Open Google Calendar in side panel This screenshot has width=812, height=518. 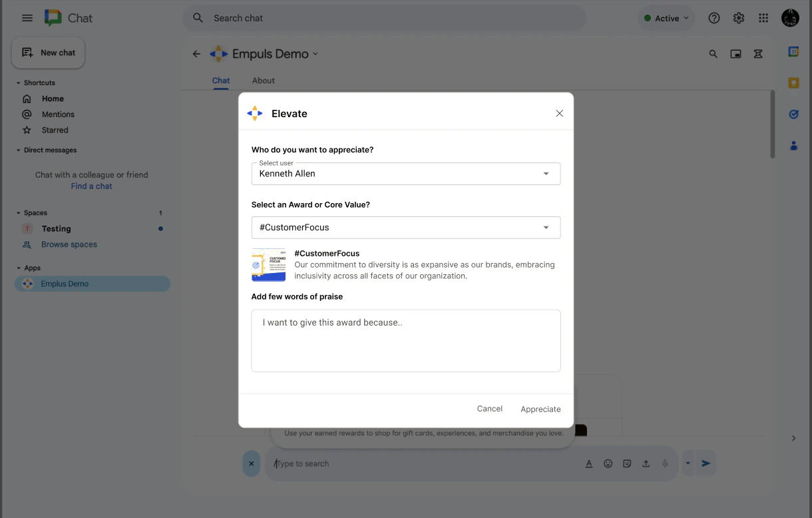pos(793,51)
